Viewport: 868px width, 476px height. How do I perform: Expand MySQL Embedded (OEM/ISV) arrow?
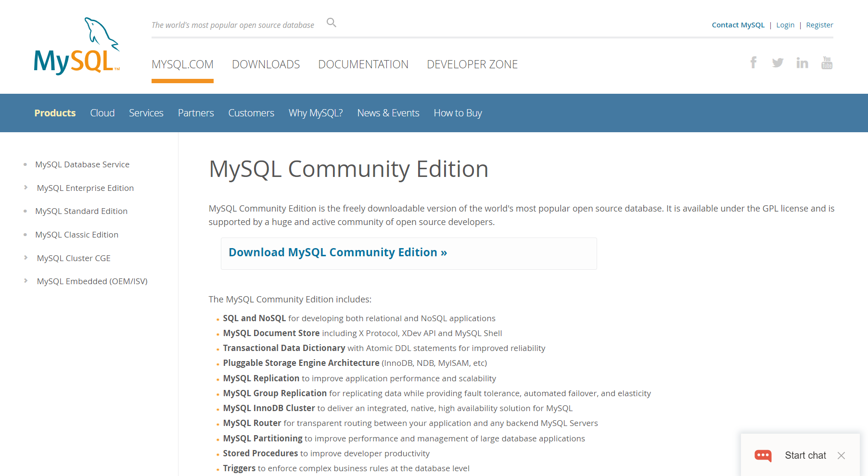(26, 281)
